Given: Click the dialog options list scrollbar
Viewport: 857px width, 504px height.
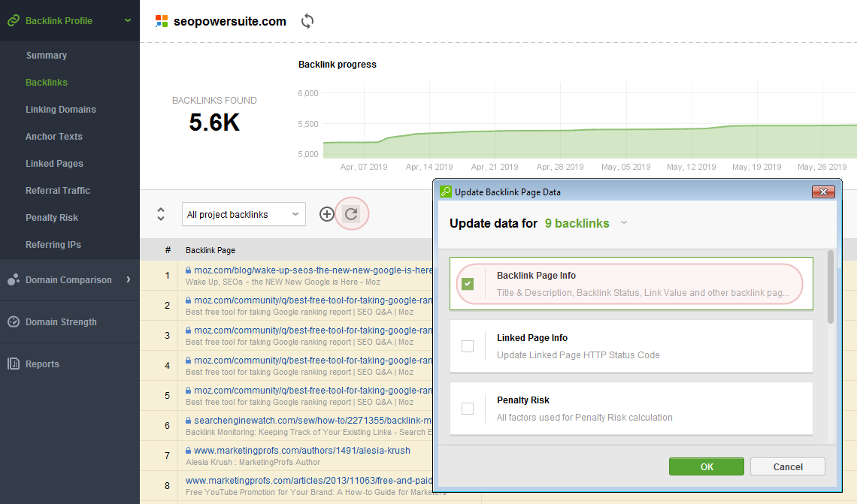Looking at the screenshot, I should pyautogui.click(x=831, y=287).
